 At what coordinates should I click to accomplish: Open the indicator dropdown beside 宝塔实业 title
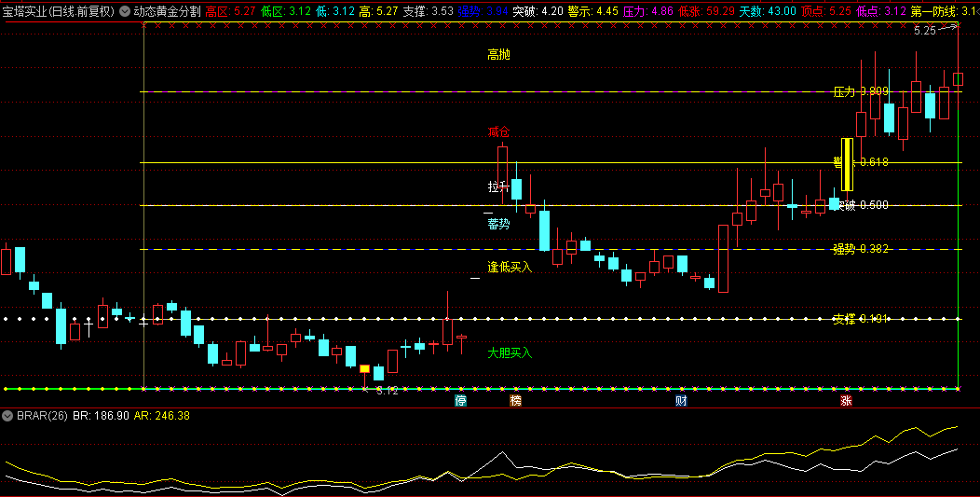click(125, 11)
